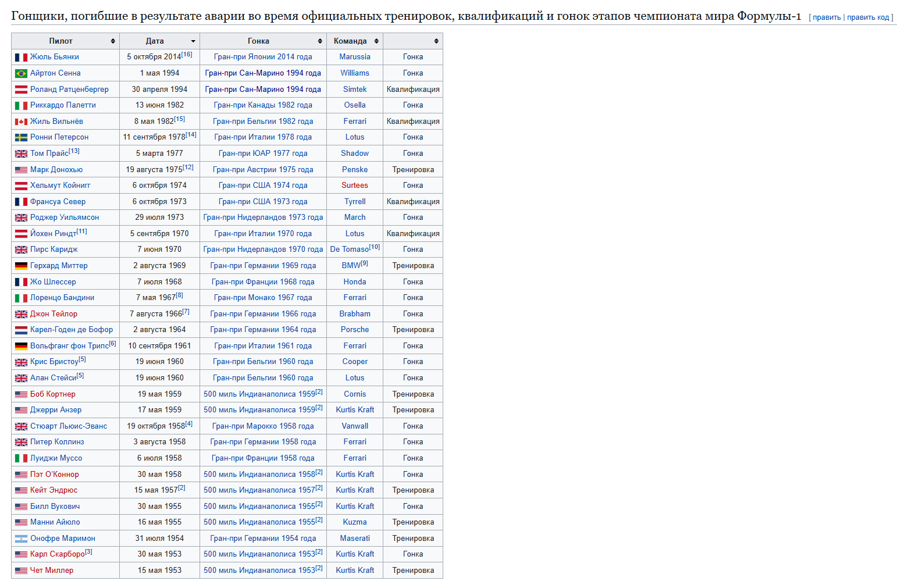Click the US flag next to Марк Донохью
Viewport: 897px width, 588px height.
point(21,170)
